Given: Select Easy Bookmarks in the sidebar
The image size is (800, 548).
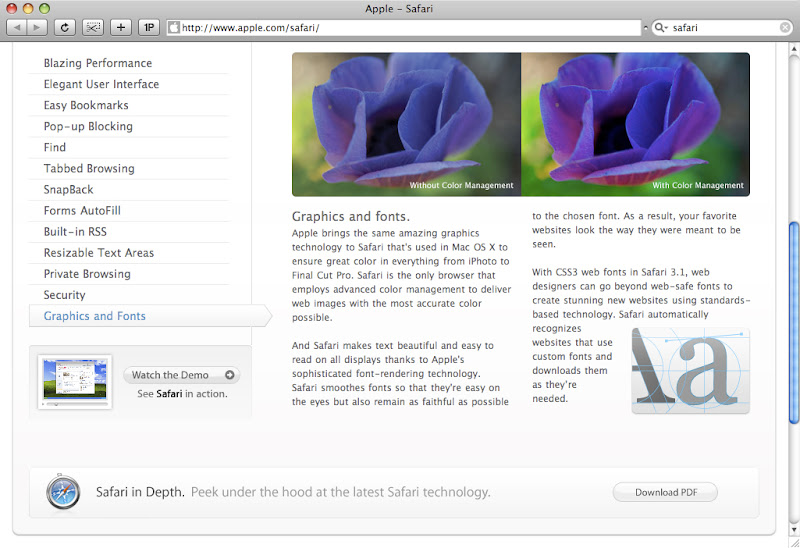Looking at the screenshot, I should point(86,105).
